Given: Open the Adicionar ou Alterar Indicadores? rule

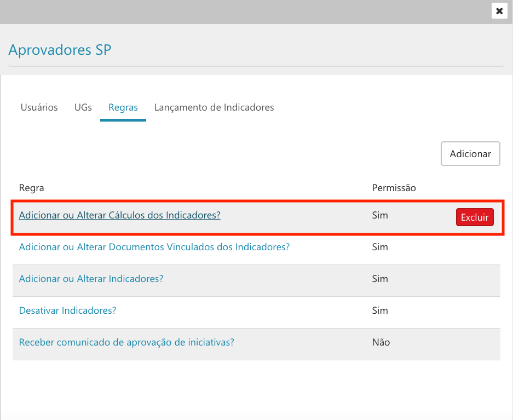Looking at the screenshot, I should [91, 279].
